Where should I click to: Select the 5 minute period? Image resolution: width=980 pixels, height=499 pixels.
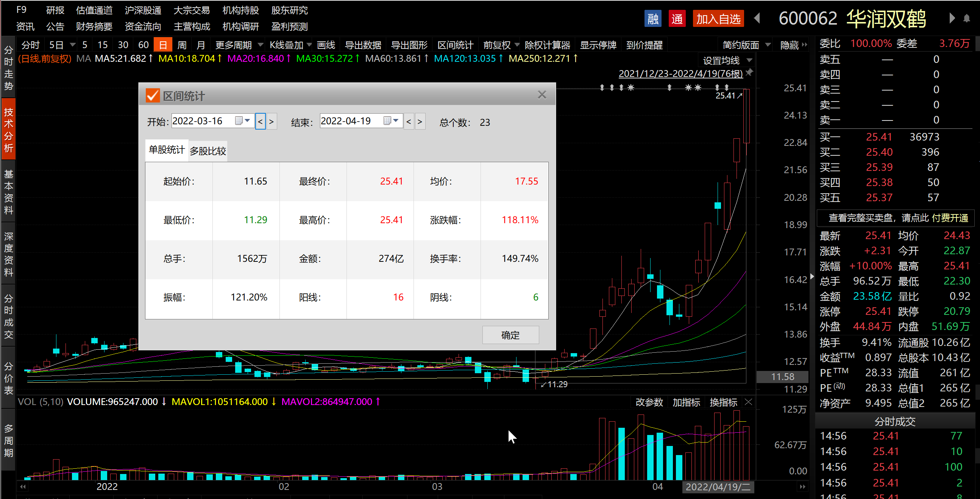(85, 45)
